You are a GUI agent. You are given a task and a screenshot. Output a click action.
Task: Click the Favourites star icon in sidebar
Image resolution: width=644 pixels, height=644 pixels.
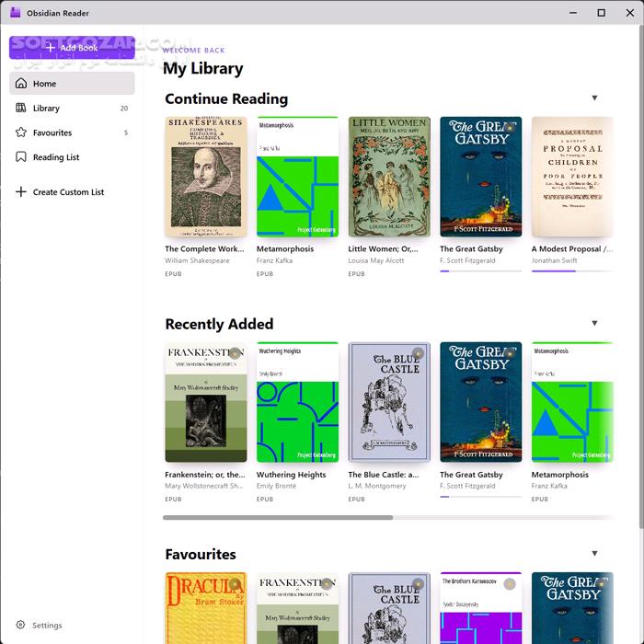(x=21, y=132)
